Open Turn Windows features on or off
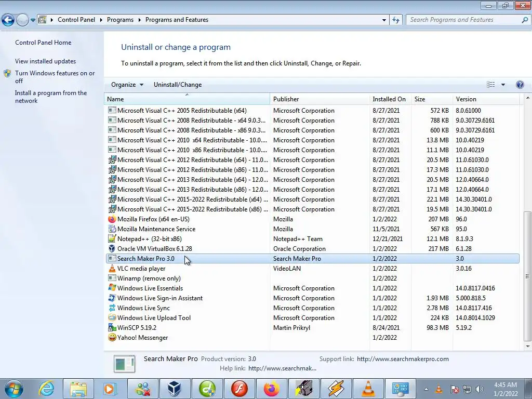This screenshot has width=532, height=399. pyautogui.click(x=55, y=77)
